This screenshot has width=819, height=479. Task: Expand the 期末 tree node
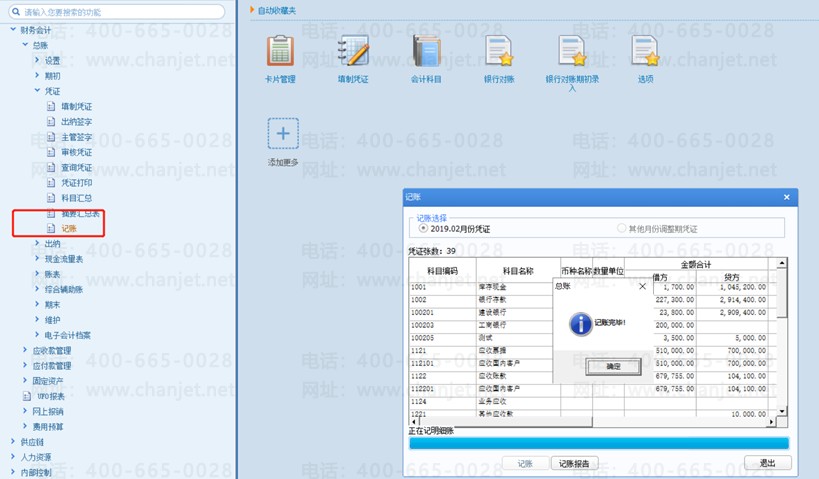coord(37,304)
